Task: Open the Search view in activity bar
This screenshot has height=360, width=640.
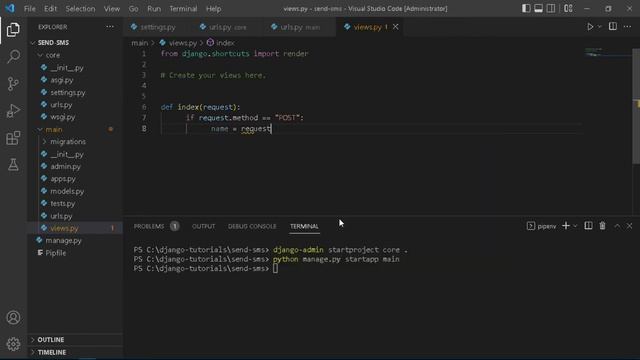Action: tap(13, 56)
